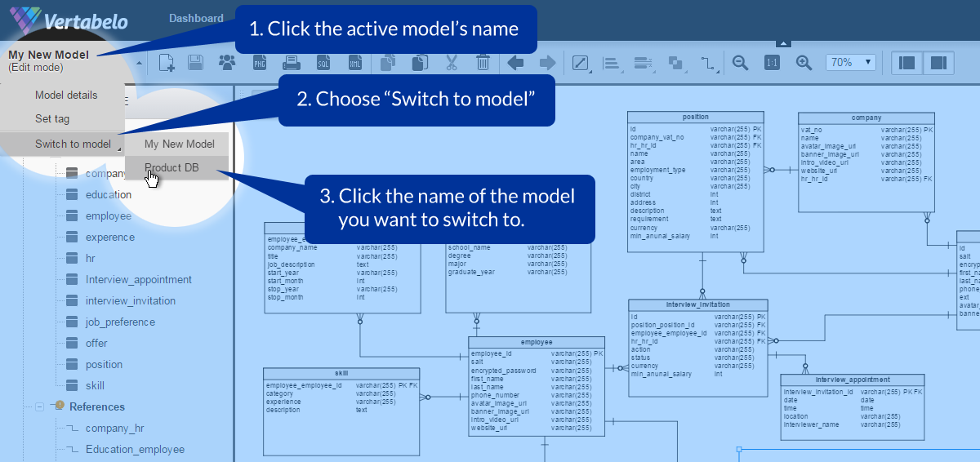Select interview_invitation in the tree
980x462 pixels.
[131, 300]
